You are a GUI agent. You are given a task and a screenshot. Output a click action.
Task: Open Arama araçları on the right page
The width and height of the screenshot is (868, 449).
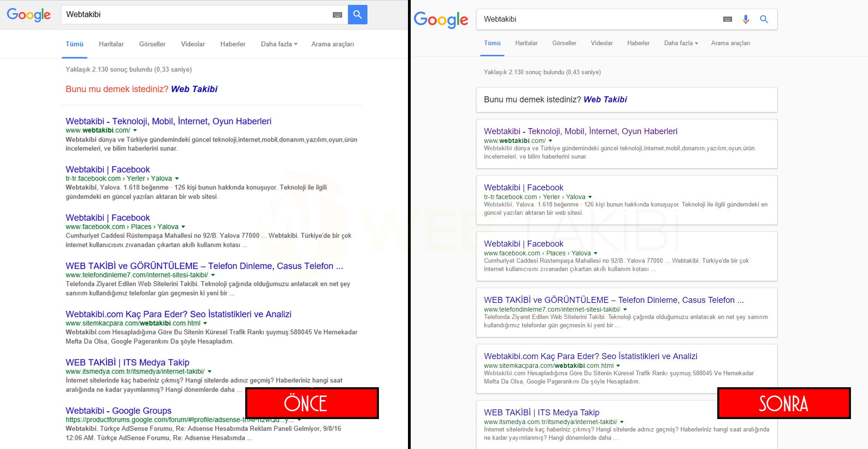coord(731,43)
